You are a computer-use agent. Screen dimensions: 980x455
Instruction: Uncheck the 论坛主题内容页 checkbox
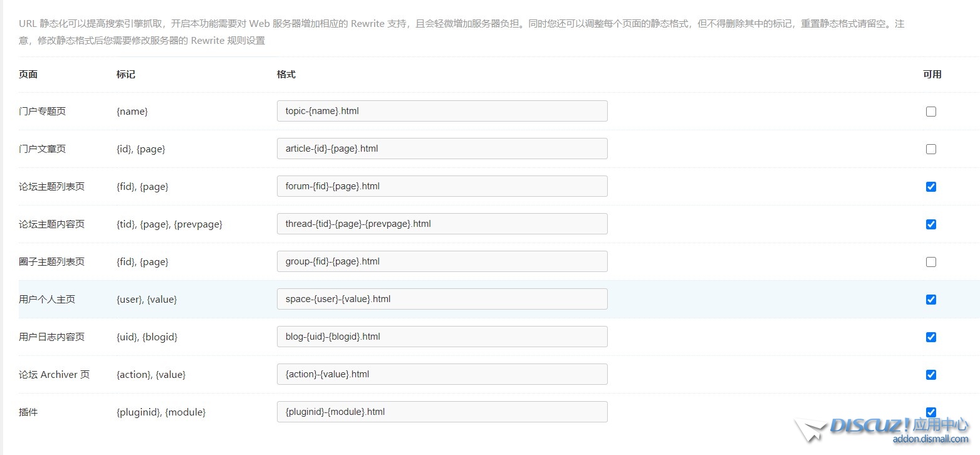tap(931, 224)
